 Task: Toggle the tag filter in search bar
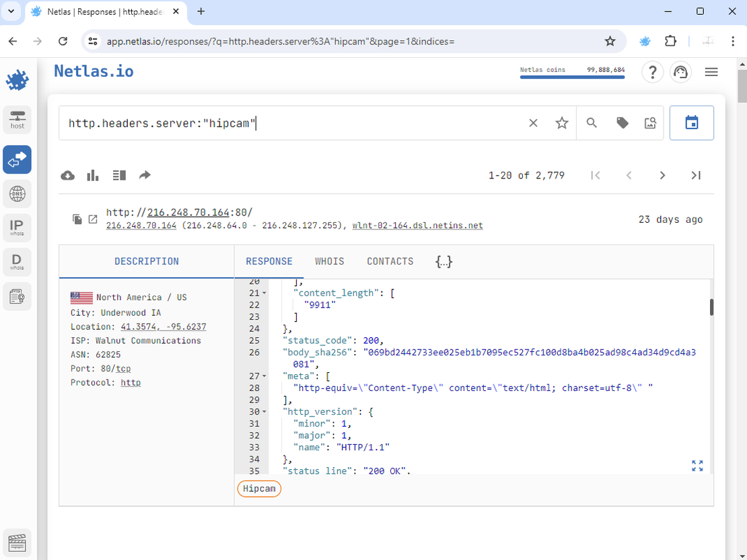622,123
